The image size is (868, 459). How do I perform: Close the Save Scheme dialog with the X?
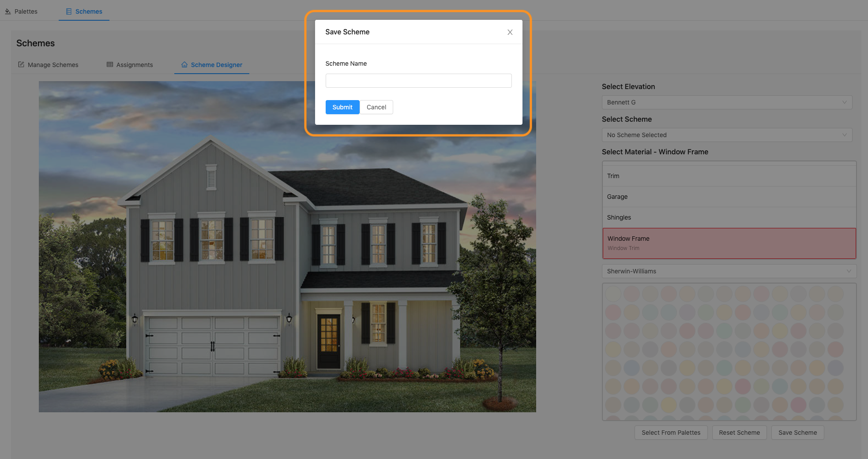tap(510, 32)
